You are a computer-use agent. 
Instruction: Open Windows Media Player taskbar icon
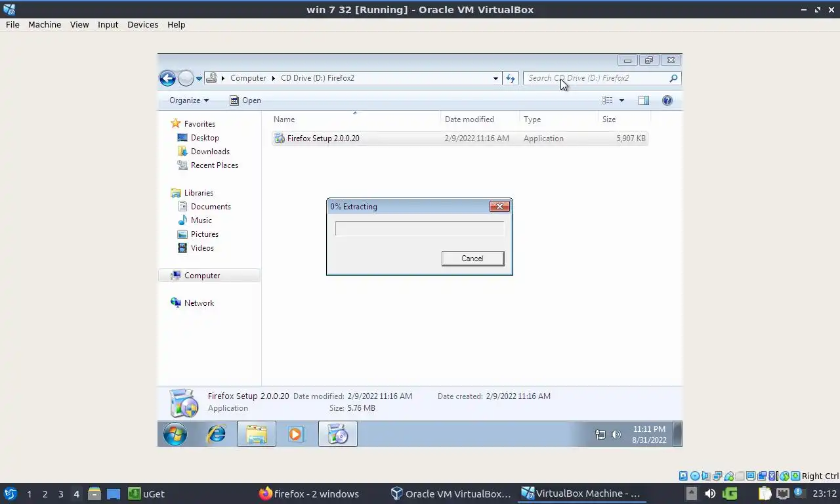coord(295,434)
